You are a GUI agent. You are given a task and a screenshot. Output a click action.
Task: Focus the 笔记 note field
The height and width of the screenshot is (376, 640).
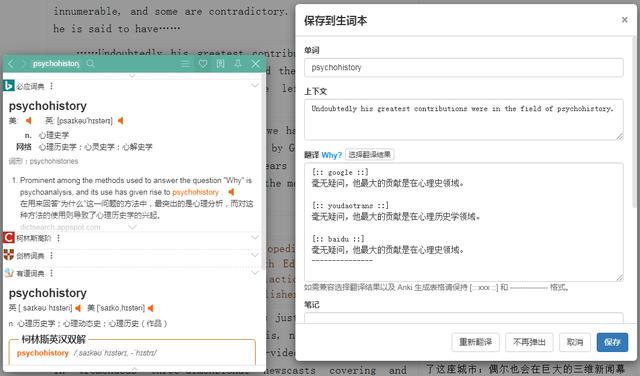tap(464, 318)
